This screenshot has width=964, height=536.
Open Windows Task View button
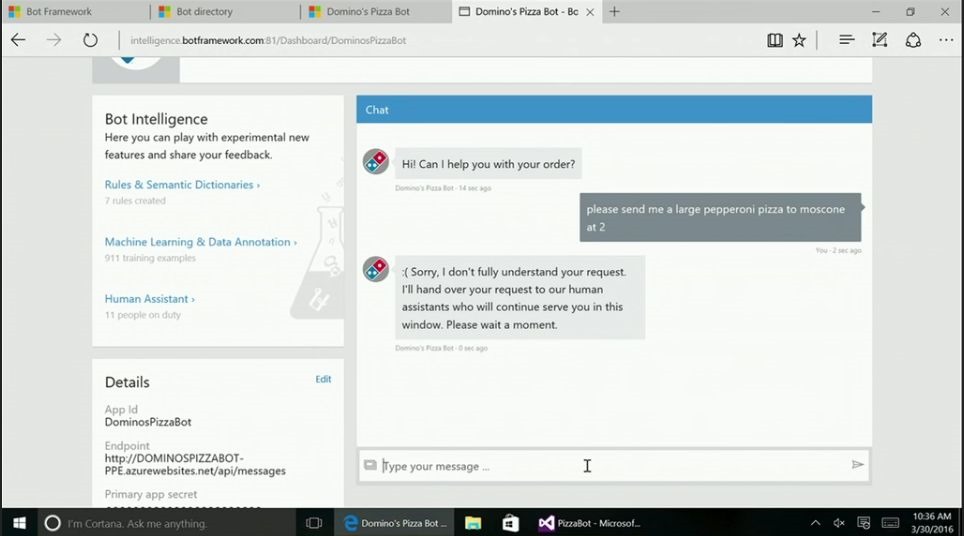pos(313,523)
